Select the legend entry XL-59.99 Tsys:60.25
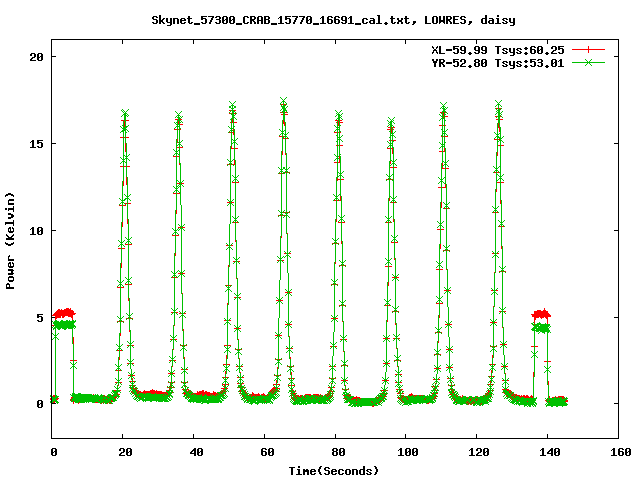The height and width of the screenshot is (480, 640). (x=498, y=50)
